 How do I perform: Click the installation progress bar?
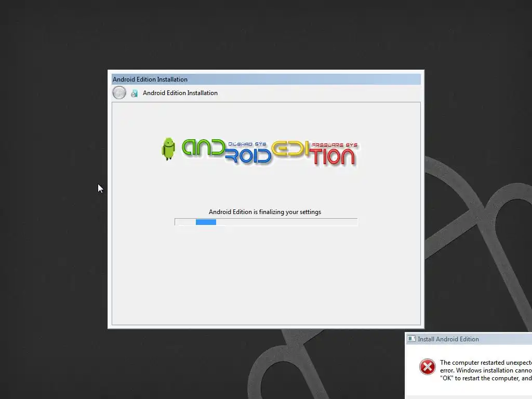pos(266,222)
